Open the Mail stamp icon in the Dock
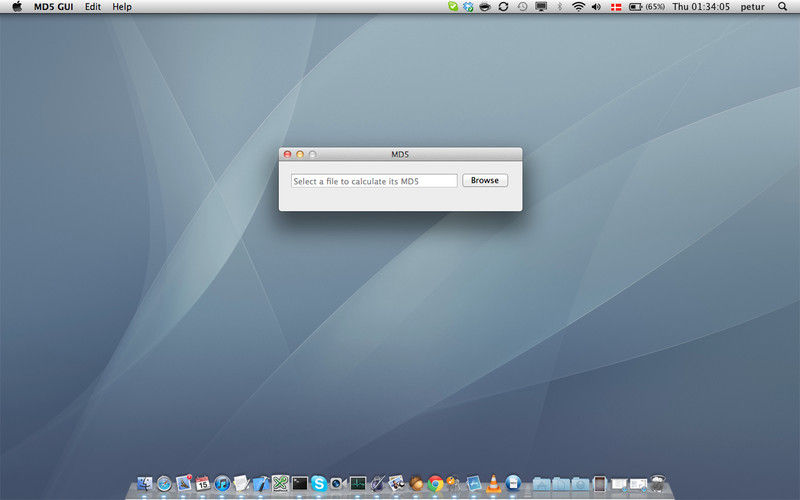 pos(184,483)
